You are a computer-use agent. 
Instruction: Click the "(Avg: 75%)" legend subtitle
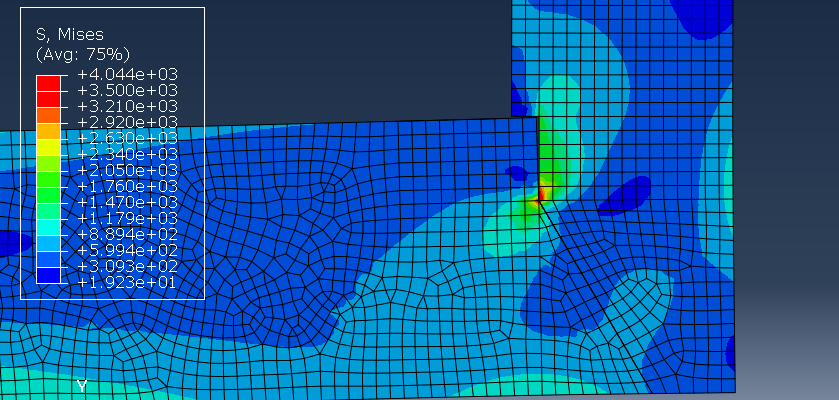point(82,55)
